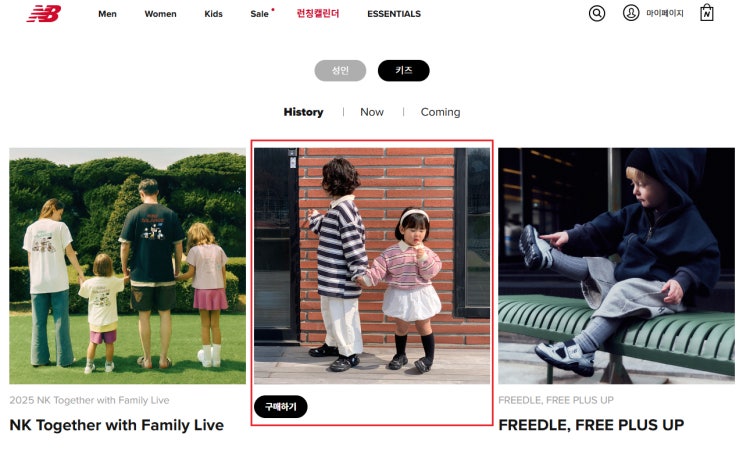This screenshot has width=743, height=457.
Task: Open the FREEDLE, FREE PLUS UP title
Action: [x=591, y=425]
